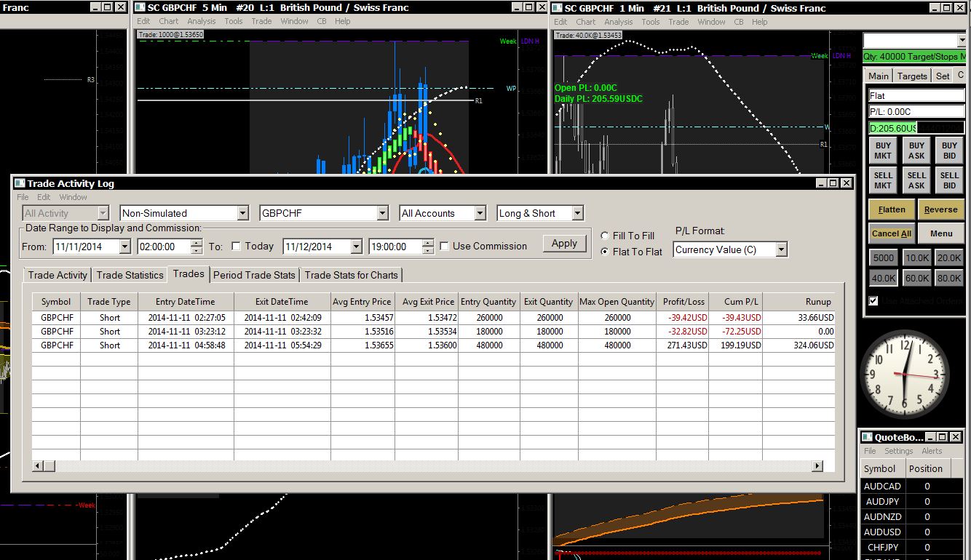The width and height of the screenshot is (971, 560).
Task: Expand the GBPCHF symbol dropdown
Action: pyautogui.click(x=382, y=213)
